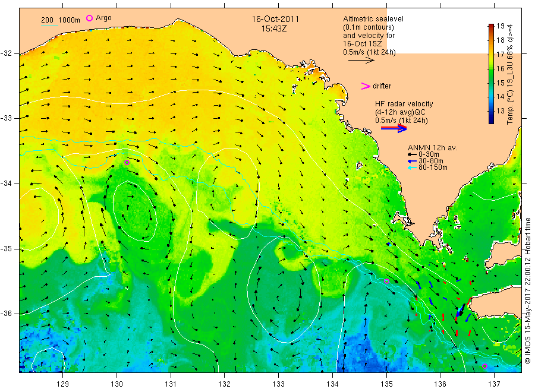Image resolution: width=535 pixels, height=392 pixels.
Task: Click the "0-30m" depth label
Action: click(x=429, y=154)
